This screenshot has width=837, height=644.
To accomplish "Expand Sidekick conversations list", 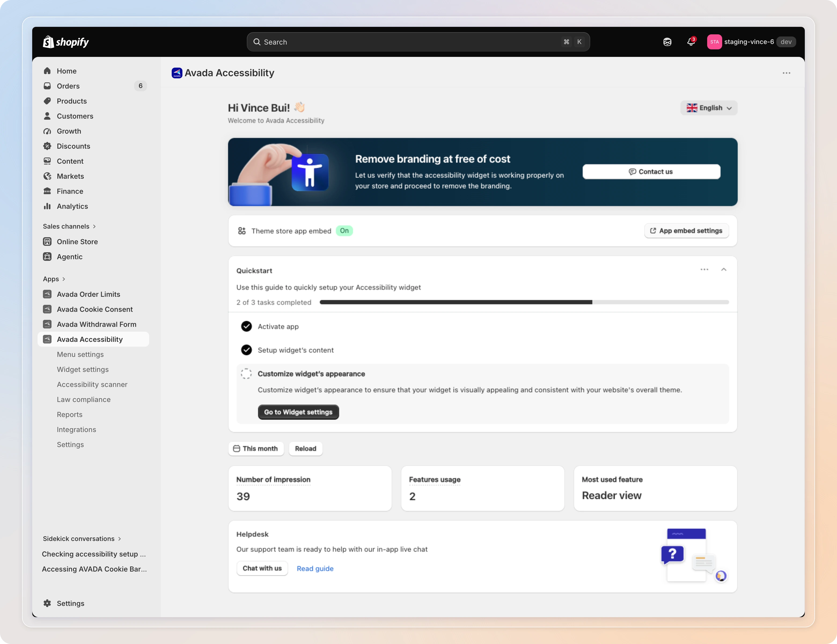I will (x=82, y=539).
